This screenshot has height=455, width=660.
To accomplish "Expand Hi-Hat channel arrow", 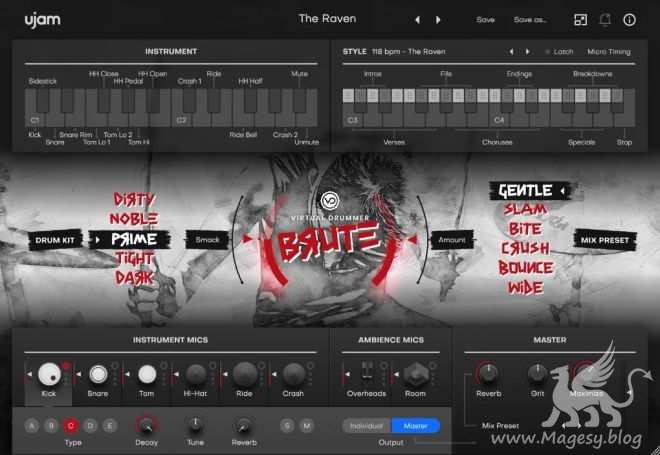I will [x=176, y=374].
